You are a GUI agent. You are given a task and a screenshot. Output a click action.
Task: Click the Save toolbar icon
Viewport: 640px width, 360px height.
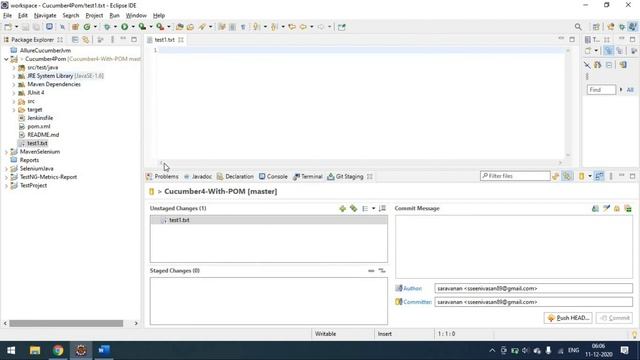25,27
